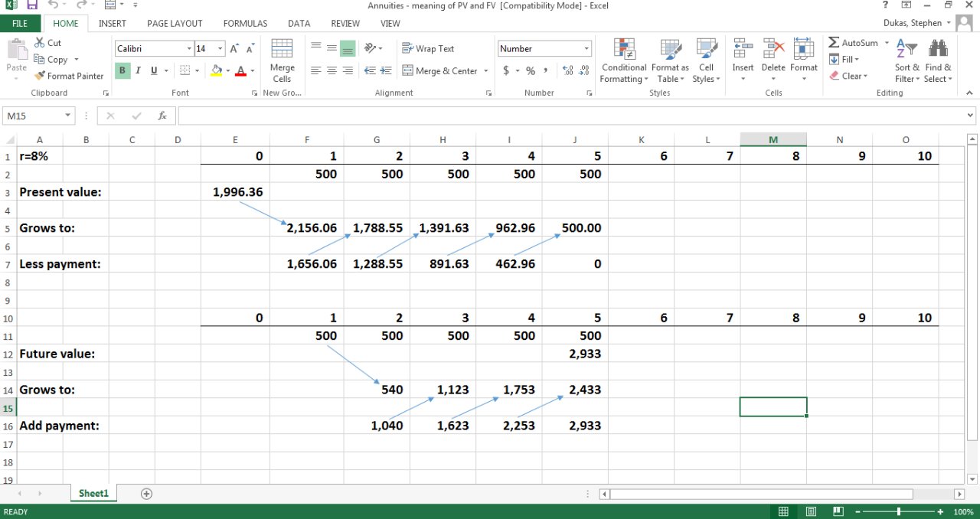Click the Format Painter tool

click(x=69, y=76)
